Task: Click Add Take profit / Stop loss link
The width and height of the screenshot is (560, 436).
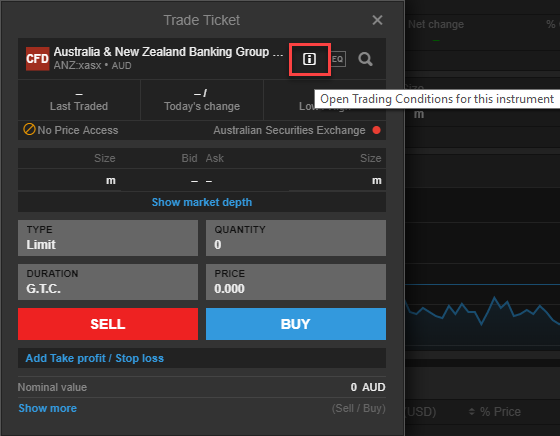Action: [x=95, y=358]
